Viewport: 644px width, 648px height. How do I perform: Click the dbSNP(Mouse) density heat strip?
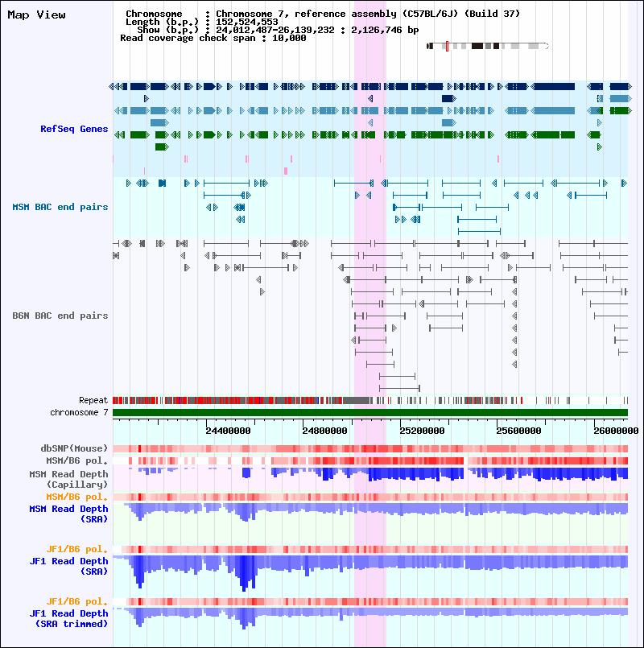pos(370,449)
